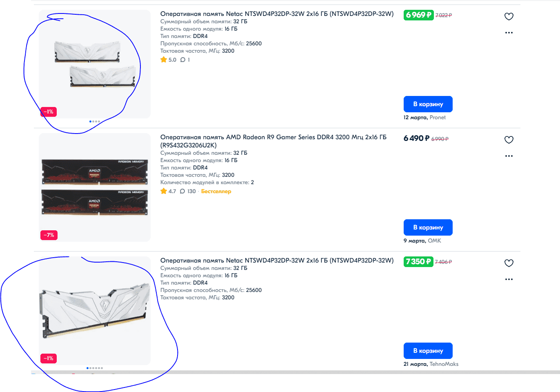
Task: Add AMD Radeon R9 memory to cart
Action: (428, 227)
